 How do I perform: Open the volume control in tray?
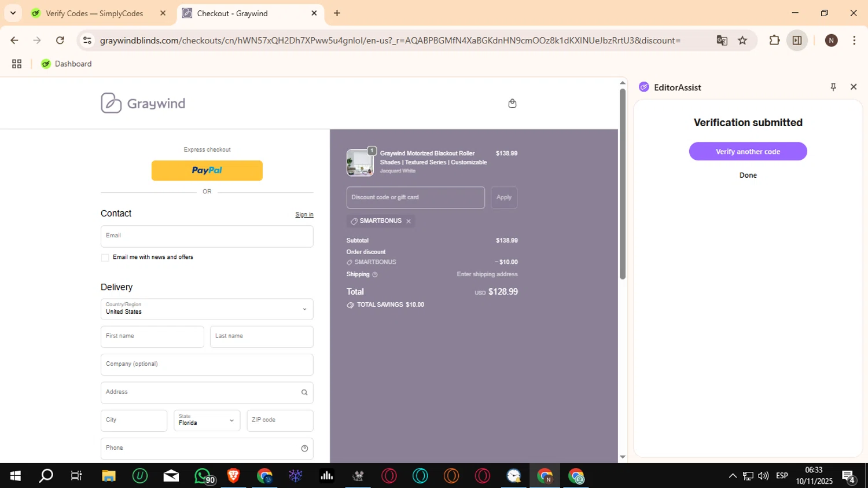tap(763, 476)
